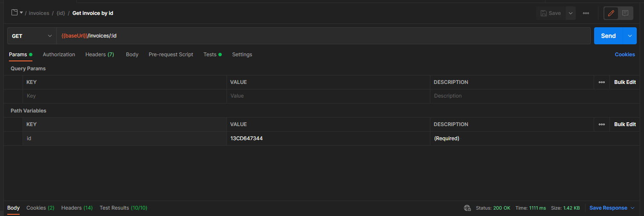Open the Authorization tab
This screenshot has height=216, width=644.
click(59, 55)
